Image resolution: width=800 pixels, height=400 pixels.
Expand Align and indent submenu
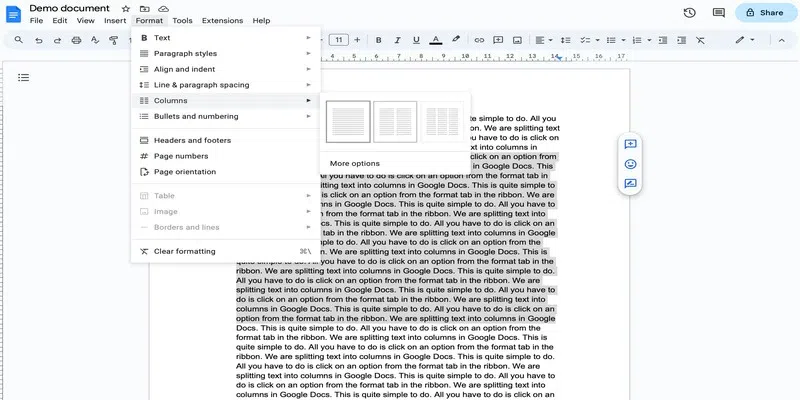[226, 69]
